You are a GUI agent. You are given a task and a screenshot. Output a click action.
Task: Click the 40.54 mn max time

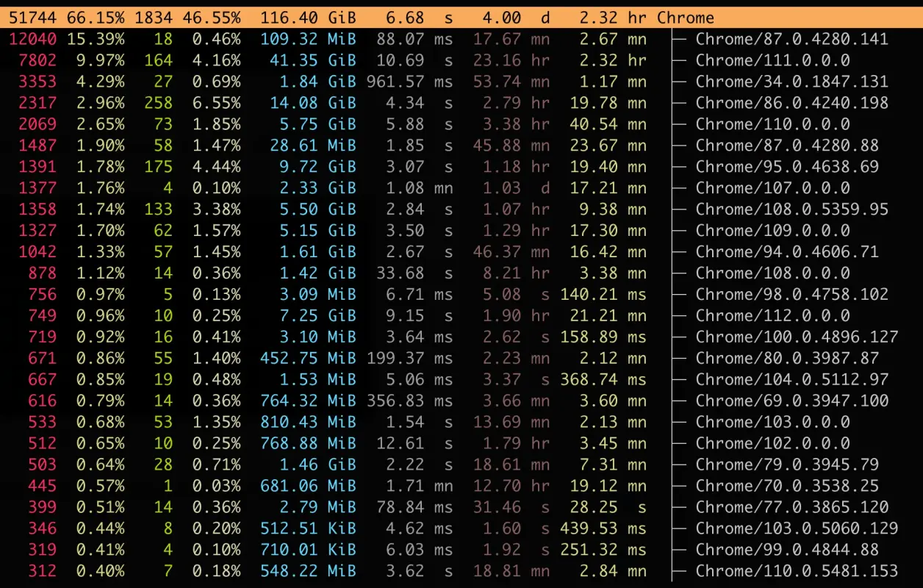pos(608,124)
